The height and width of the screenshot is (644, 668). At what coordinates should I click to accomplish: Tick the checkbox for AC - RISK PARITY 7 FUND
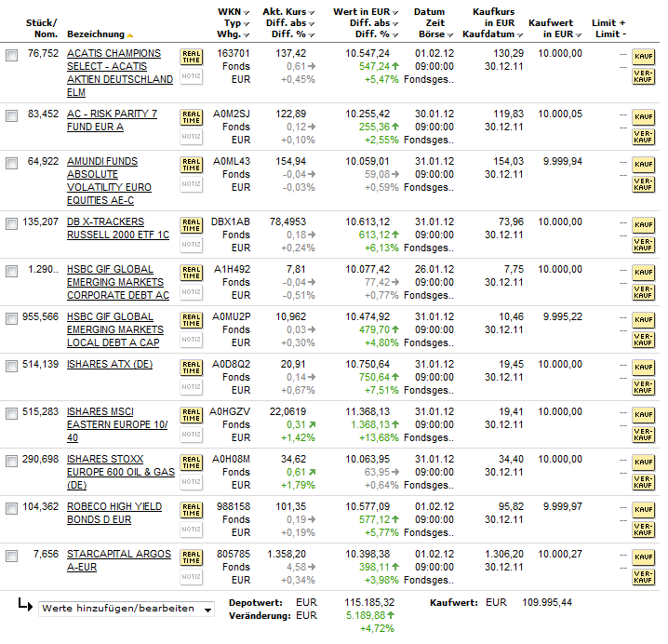click(11, 116)
